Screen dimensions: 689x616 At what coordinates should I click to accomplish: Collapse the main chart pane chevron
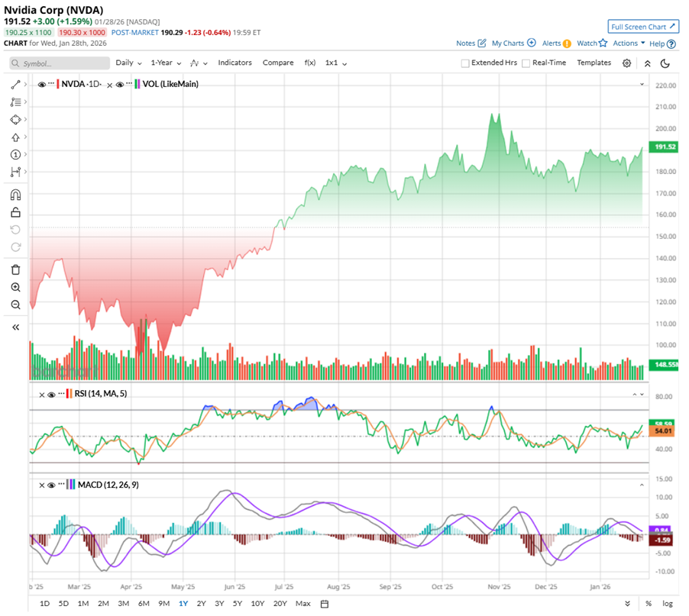pyautogui.click(x=642, y=84)
